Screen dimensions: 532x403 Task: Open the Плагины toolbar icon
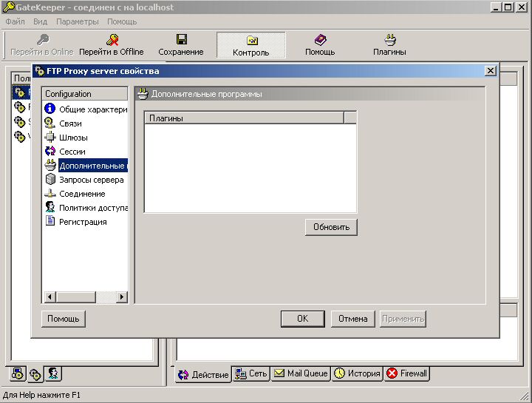pyautogui.click(x=389, y=40)
